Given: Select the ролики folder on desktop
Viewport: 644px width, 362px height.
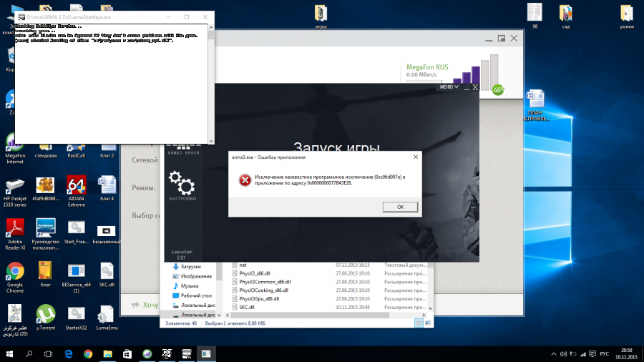Looking at the screenshot, I should (x=627, y=16).
